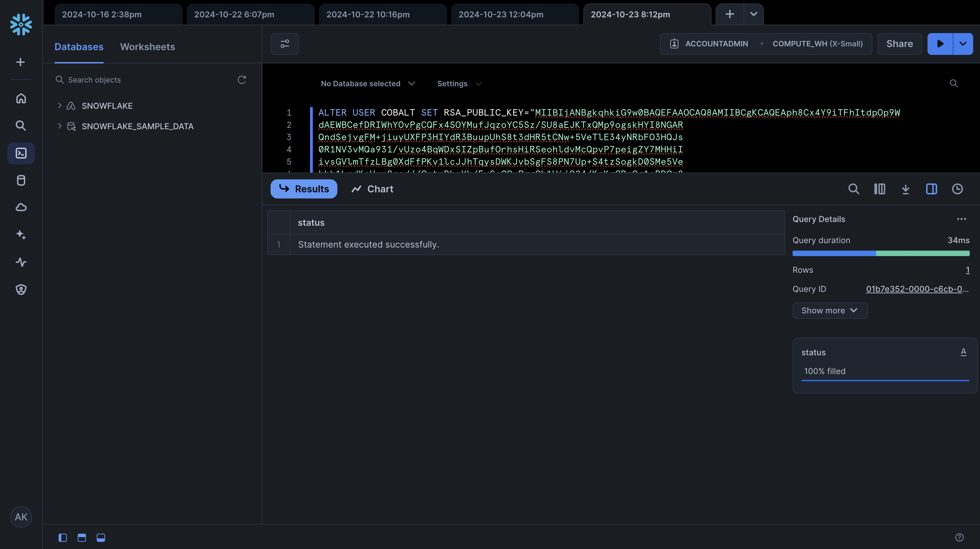Open the Monitoring activity icon in sidebar
Viewport: 980px width, 549px height.
(x=21, y=262)
